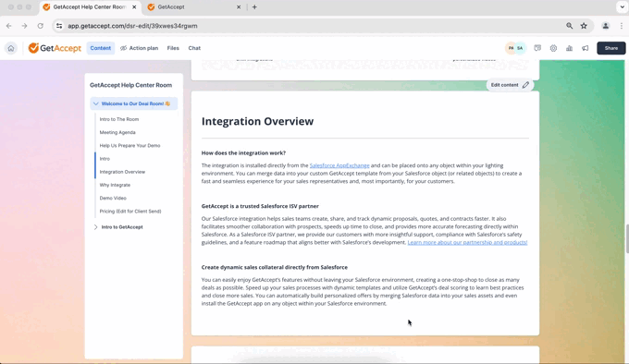Click the browser back arrow
Viewport: 629px width, 364px height.
point(9,26)
